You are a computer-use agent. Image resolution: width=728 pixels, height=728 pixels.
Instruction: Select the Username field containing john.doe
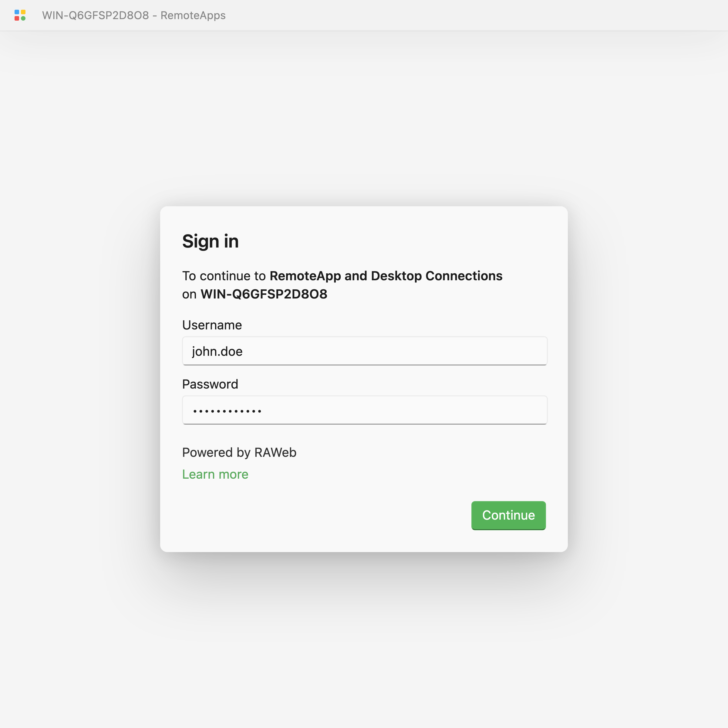pos(364,351)
